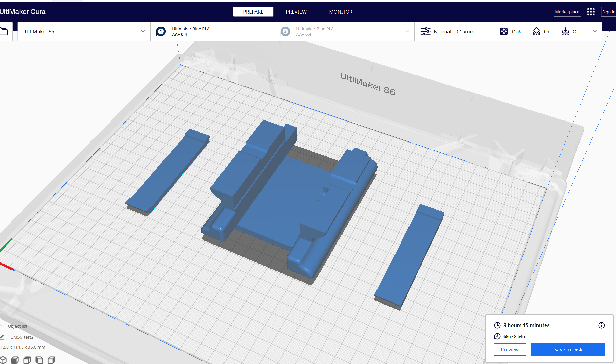
Task: Click the model dimensions 114.5 x 36.6 mm text
Action: coord(23,347)
